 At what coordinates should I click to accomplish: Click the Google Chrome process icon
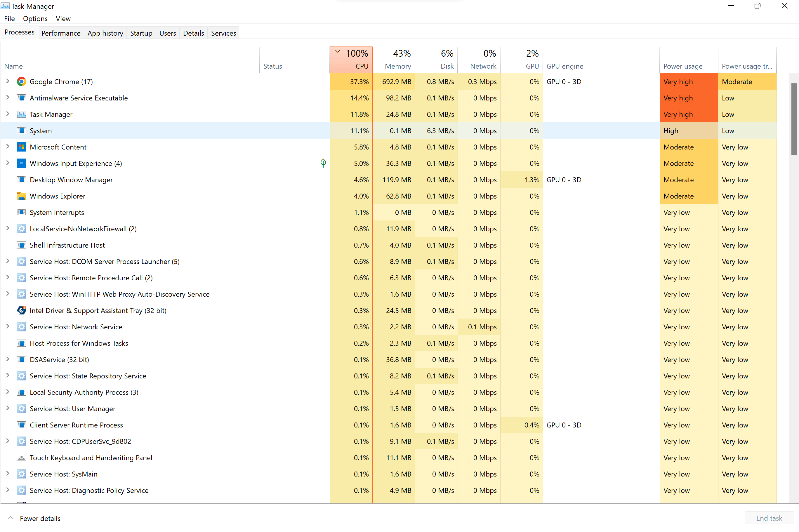[21, 81]
